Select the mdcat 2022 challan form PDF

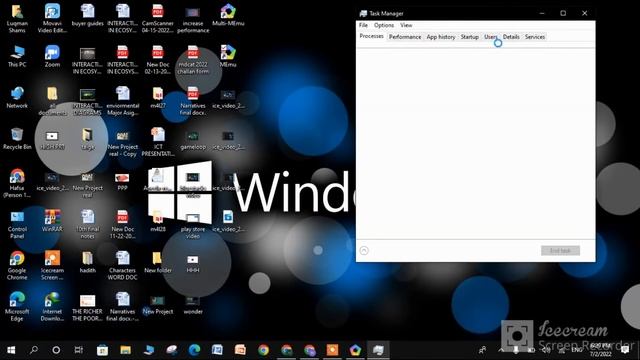193,60
